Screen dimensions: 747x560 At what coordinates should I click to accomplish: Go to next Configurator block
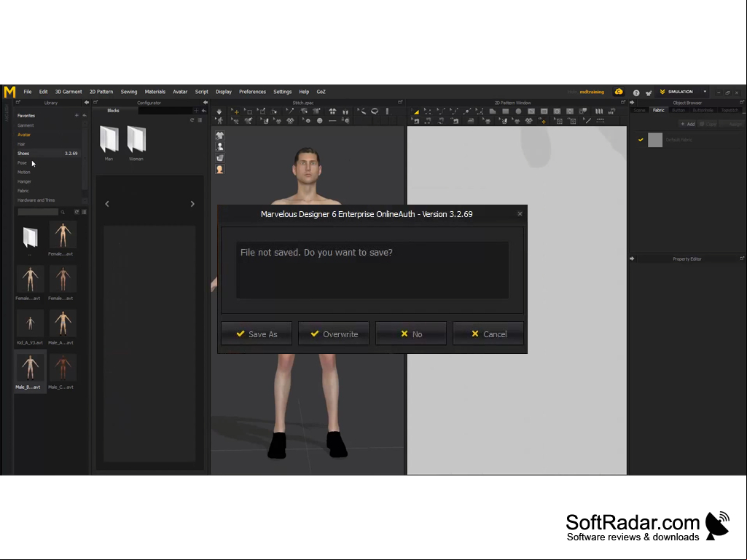192,204
